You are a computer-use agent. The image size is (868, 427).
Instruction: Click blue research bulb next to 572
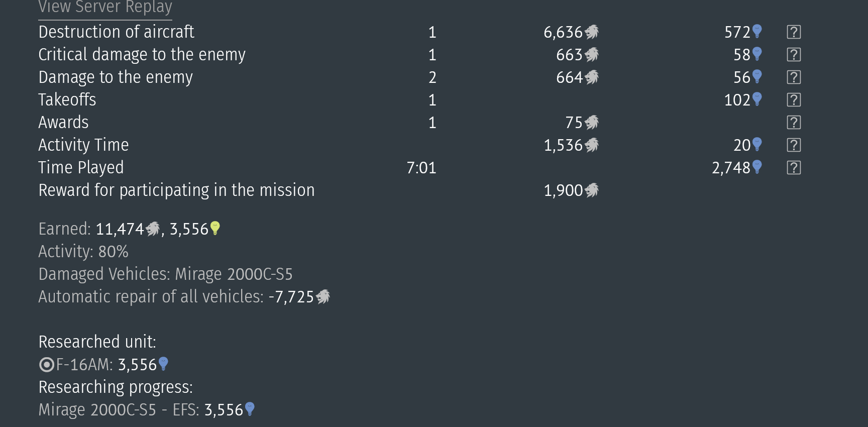pos(757,32)
